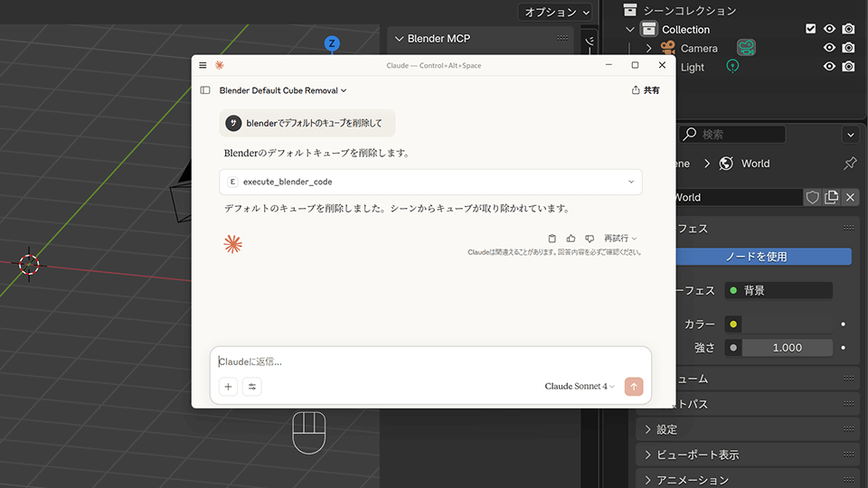Screen dimensions: 868x488
Task: Expand the Camera tree item
Action: [x=649, y=48]
